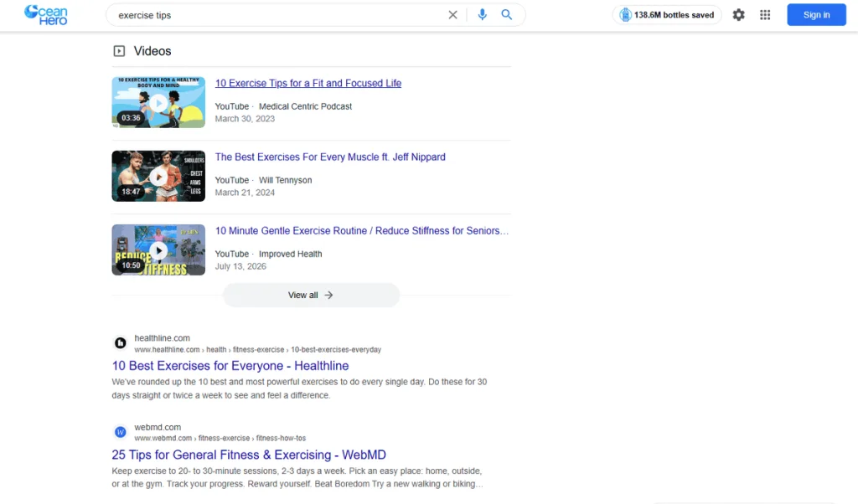Open the settings gear icon
Screen dimensions: 858x504
[739, 15]
